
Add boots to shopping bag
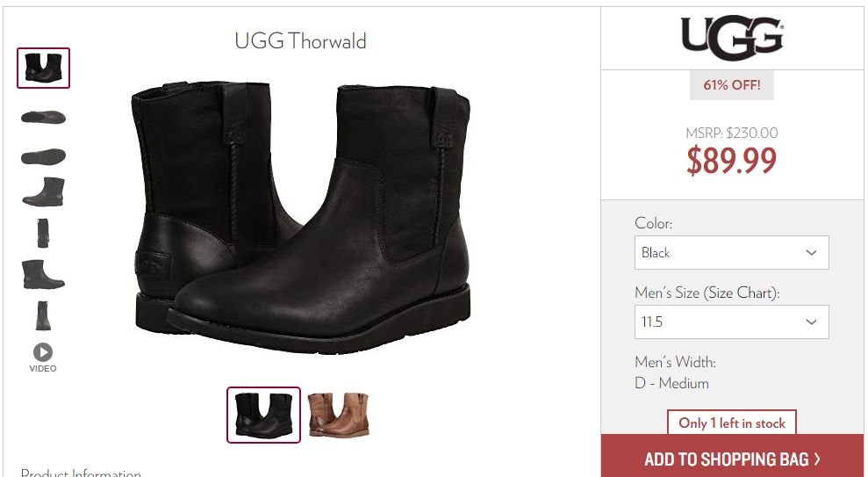tap(732, 459)
